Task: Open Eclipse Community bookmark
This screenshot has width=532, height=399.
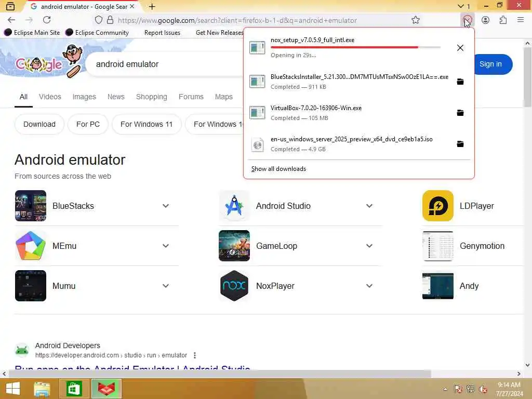Action: 97,33
